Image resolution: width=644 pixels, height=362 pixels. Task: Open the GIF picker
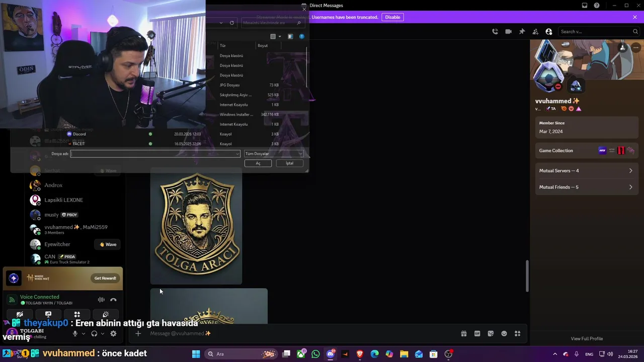click(x=477, y=333)
